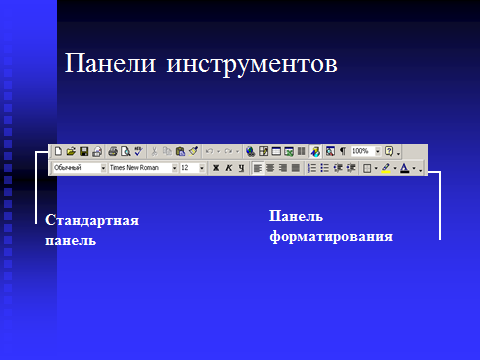Open the 100% zoom dropdown
480x360 pixels.
(x=378, y=151)
